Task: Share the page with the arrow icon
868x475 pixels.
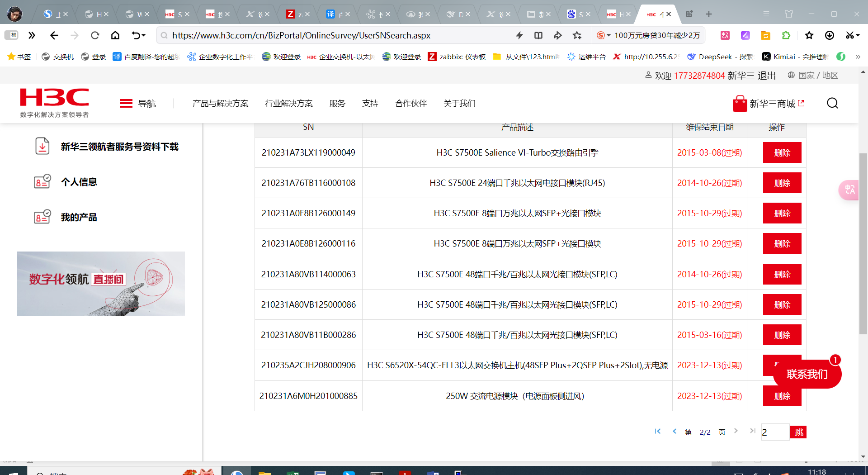Action: point(557,35)
